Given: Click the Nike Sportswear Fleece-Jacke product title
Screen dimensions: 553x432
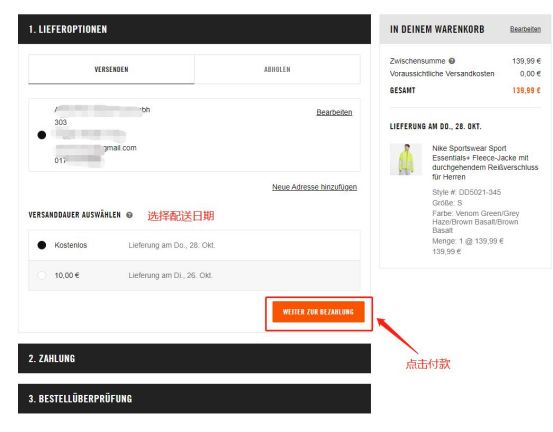Looking at the screenshot, I should pyautogui.click(x=485, y=162).
